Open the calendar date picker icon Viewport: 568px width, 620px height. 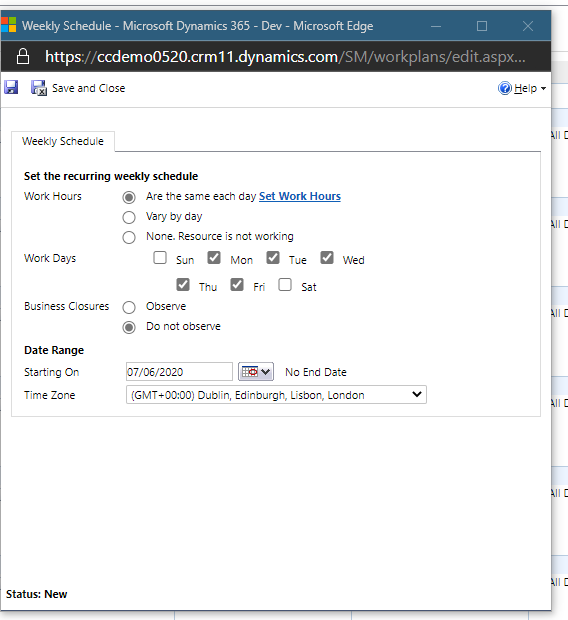coord(256,372)
